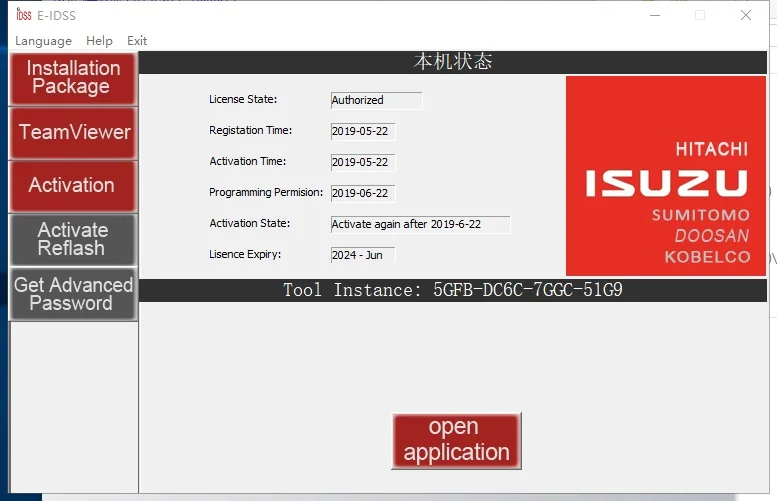The width and height of the screenshot is (777, 501).
Task: Select the Registration Time date field
Action: pos(363,131)
